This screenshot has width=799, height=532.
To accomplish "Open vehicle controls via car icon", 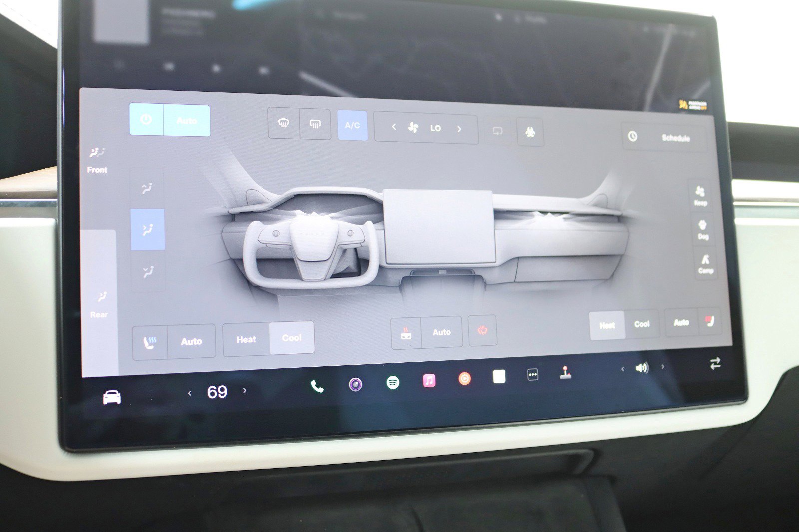I will pos(112,397).
